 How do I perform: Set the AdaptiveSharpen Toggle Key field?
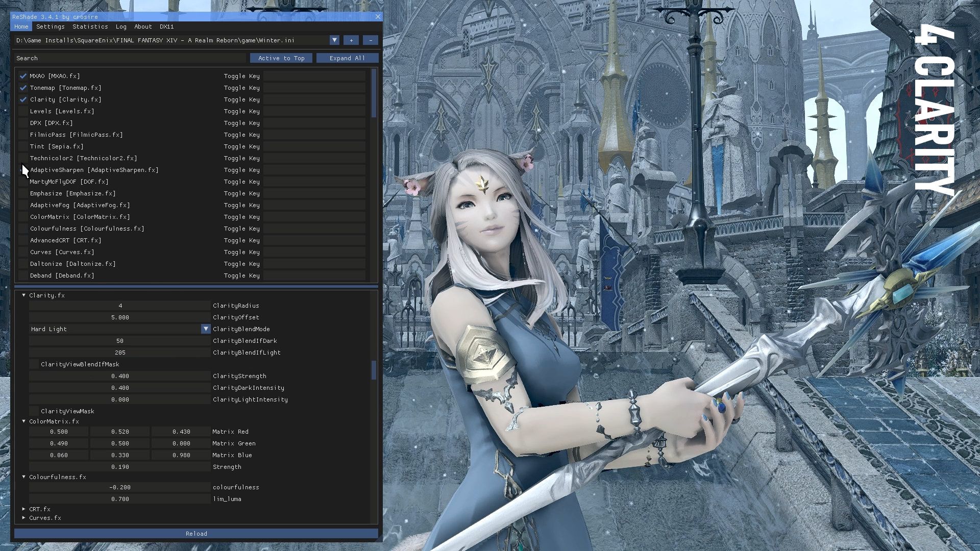[x=314, y=170]
